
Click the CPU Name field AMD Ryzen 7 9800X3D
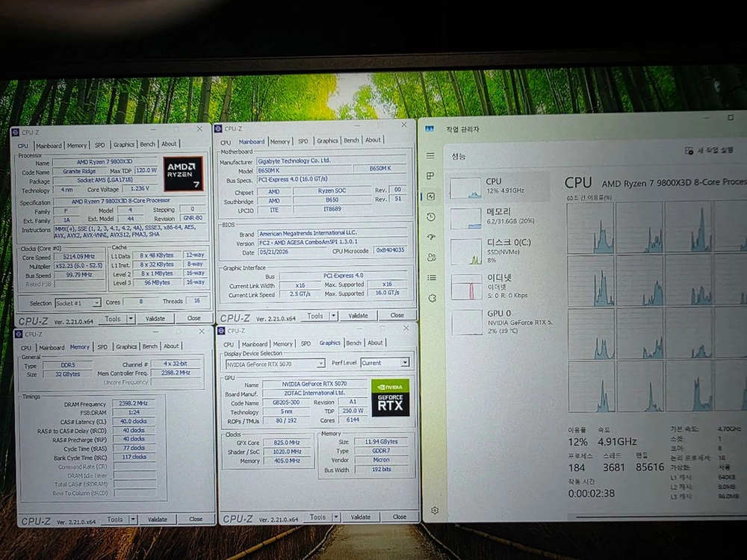point(105,162)
